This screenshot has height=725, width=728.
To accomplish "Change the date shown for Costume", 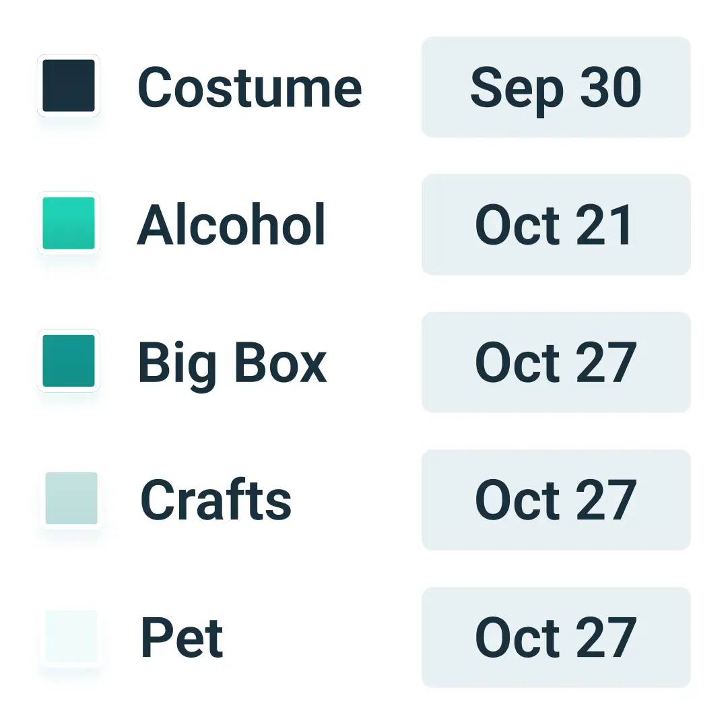I will (556, 87).
